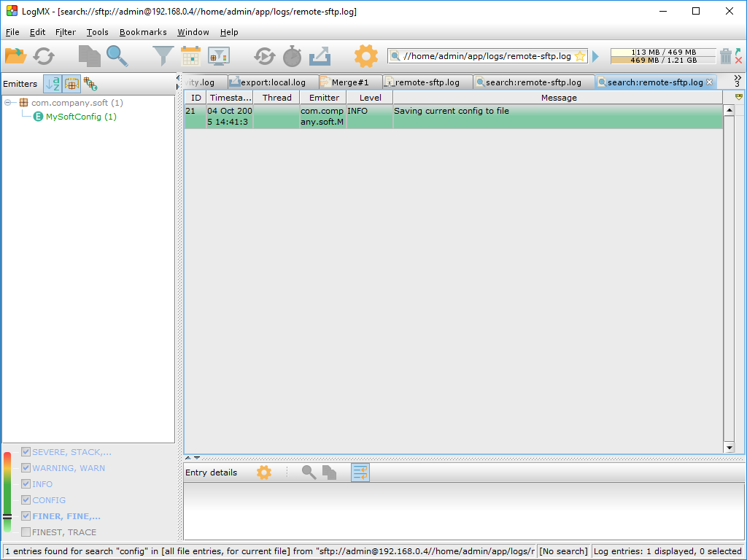This screenshot has height=560, width=747.
Task: Uncheck SEVERE, STACK level checkbox
Action: 26,452
